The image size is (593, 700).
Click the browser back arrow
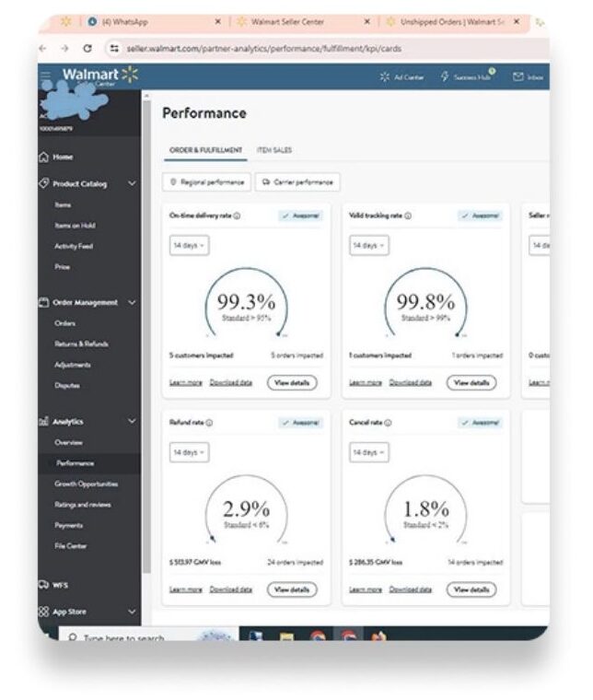(x=43, y=48)
